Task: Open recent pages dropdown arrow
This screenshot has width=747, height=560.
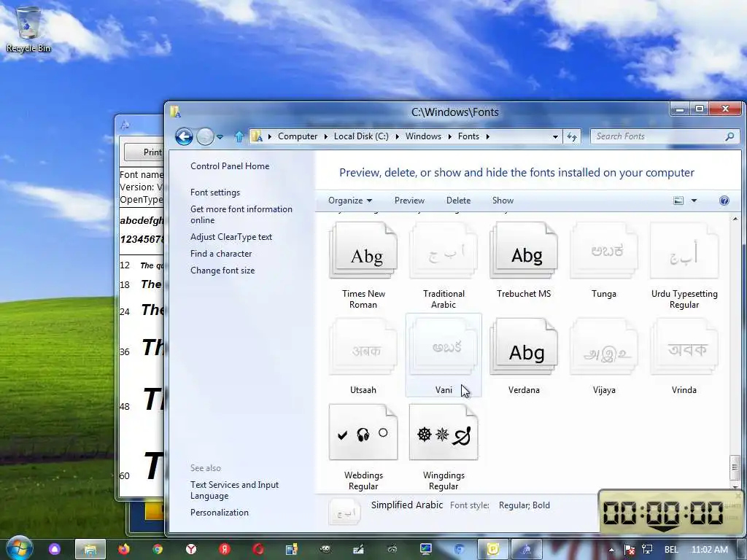Action: coord(220,136)
